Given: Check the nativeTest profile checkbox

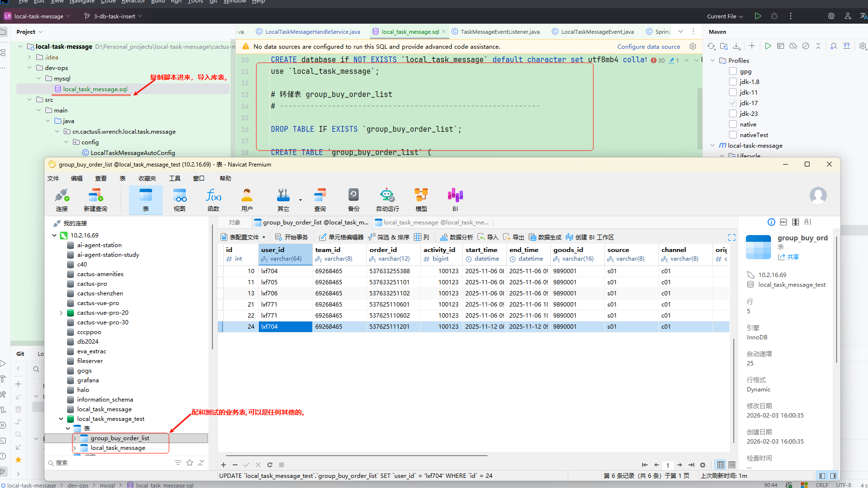Looking at the screenshot, I should click(733, 135).
